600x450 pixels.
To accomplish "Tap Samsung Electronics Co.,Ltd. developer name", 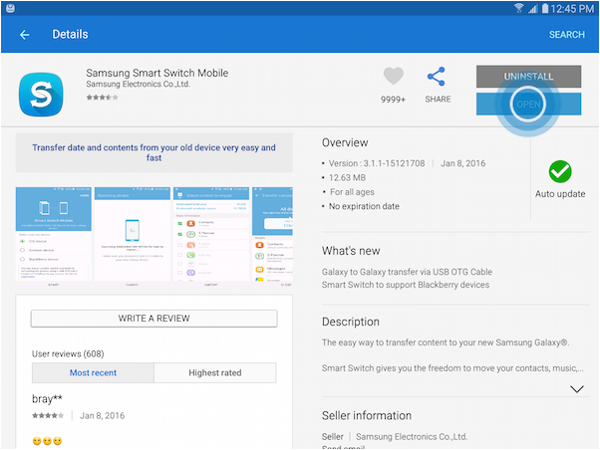I will (x=138, y=84).
